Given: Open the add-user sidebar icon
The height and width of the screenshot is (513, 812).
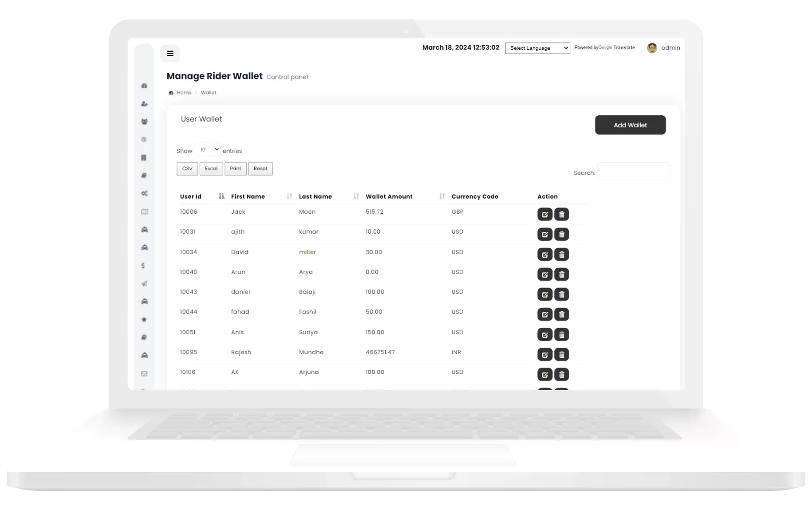Looking at the screenshot, I should (x=144, y=104).
